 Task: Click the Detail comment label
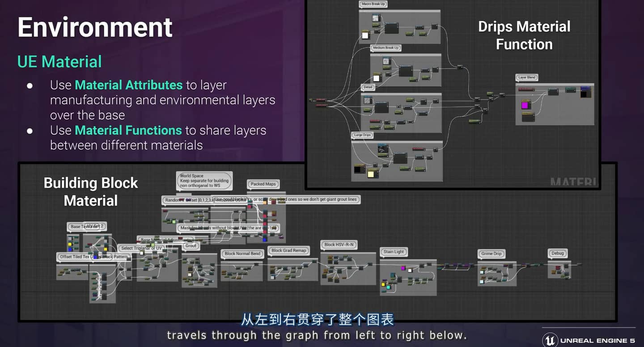coord(368,87)
